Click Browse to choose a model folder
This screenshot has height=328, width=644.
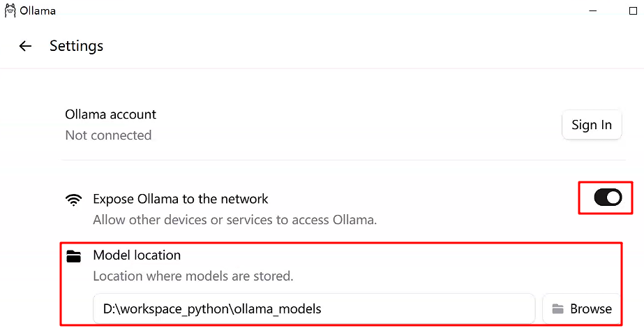[x=581, y=309]
